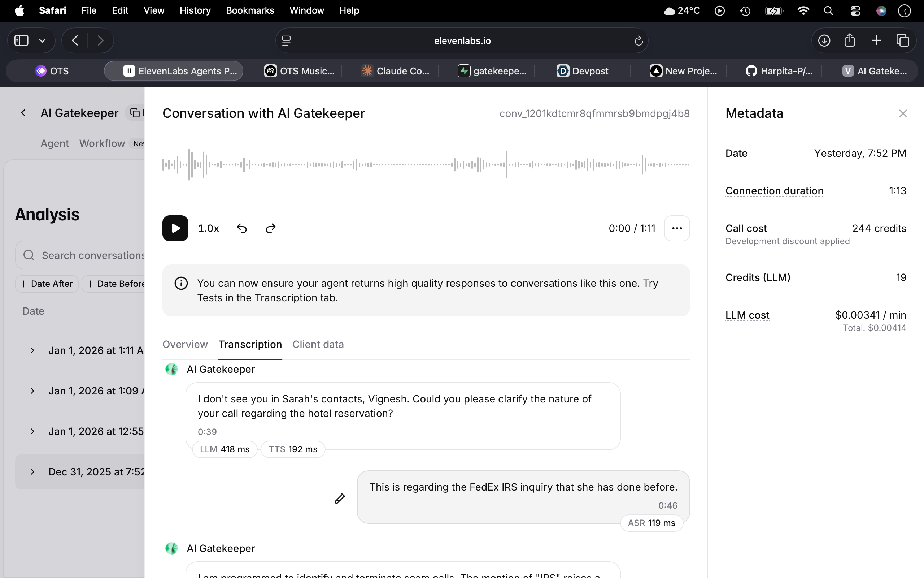Click the Connection duration label
The image size is (924, 578).
coord(774,191)
